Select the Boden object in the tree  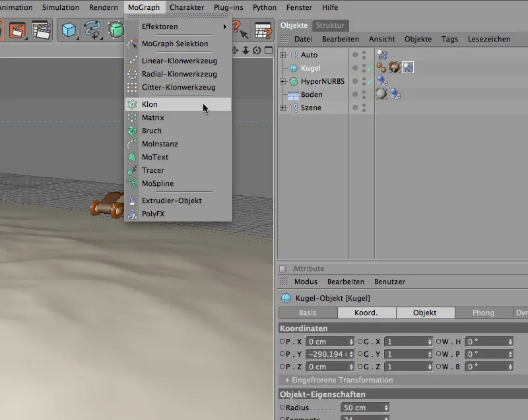point(312,94)
